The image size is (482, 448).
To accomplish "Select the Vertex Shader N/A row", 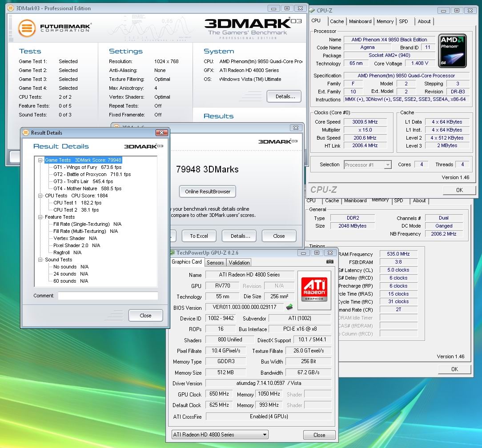I will coord(75,238).
